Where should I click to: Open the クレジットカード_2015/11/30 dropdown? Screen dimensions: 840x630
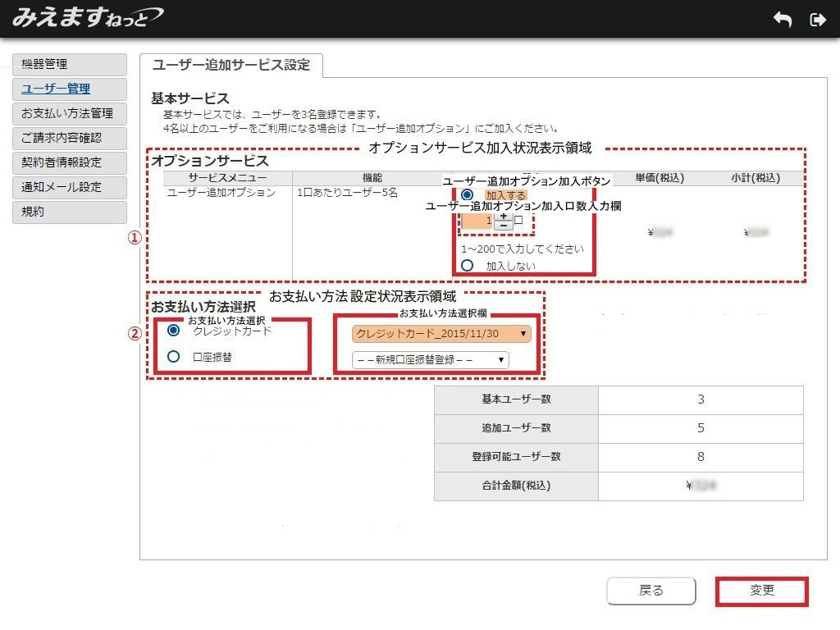click(x=441, y=334)
